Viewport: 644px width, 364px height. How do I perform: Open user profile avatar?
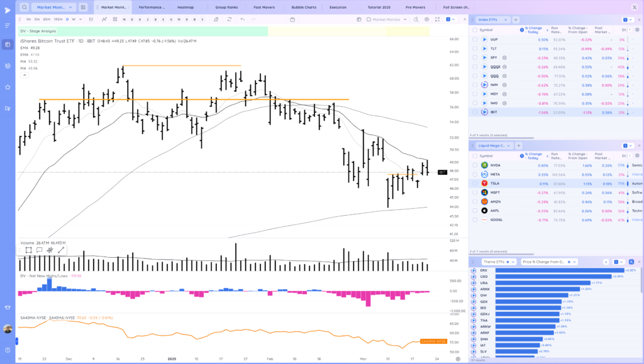pyautogui.click(x=8, y=329)
